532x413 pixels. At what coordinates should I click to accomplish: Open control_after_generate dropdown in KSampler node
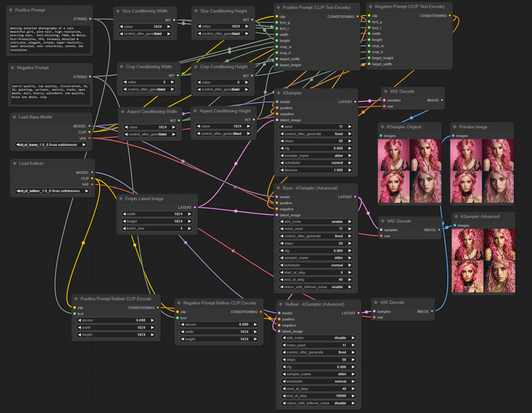pyautogui.click(x=316, y=134)
